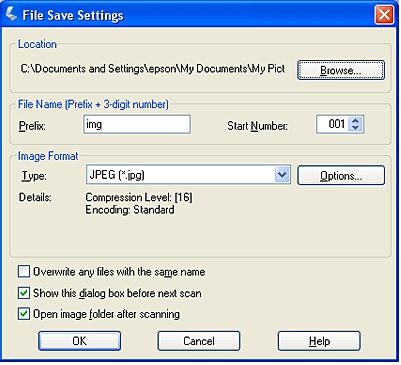Click the save location path text
The image size is (401, 365).
153,69
